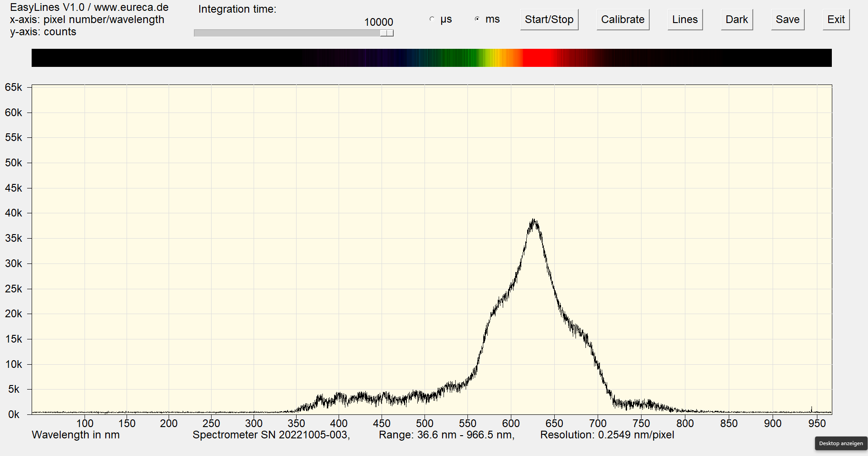Click the integration time slider thumb
The height and width of the screenshot is (456, 868).
(x=387, y=33)
